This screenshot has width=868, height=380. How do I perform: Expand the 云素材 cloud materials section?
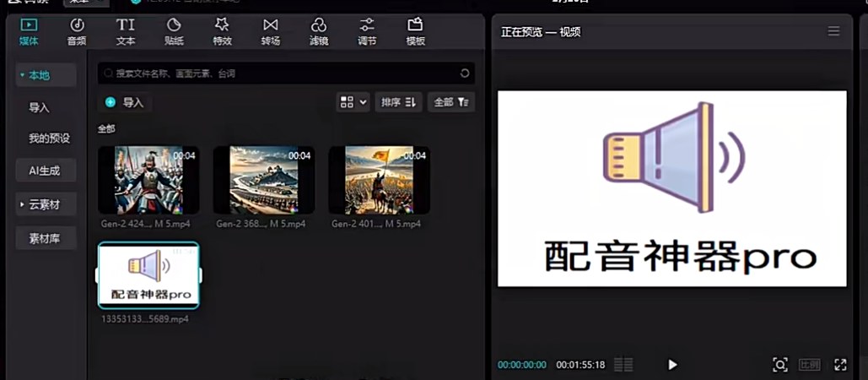tap(46, 204)
